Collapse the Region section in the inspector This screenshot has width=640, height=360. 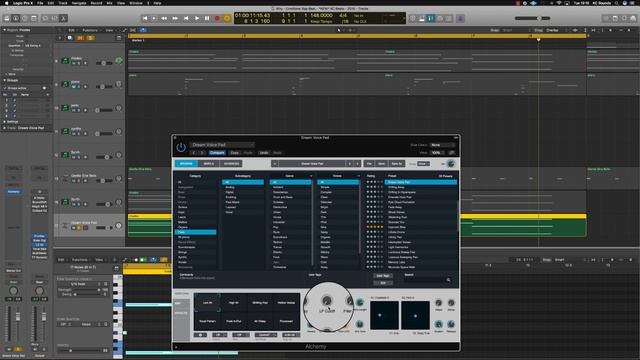pyautogui.click(x=4, y=30)
